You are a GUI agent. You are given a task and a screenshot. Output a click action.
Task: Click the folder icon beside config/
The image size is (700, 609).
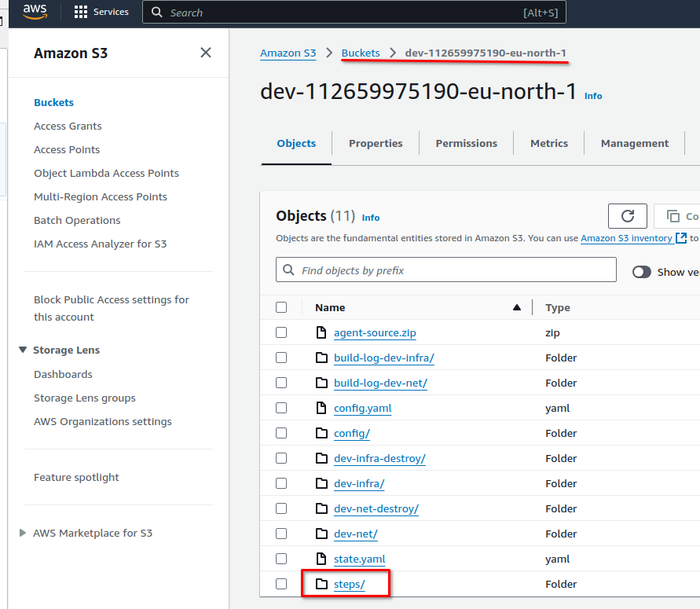click(x=321, y=433)
